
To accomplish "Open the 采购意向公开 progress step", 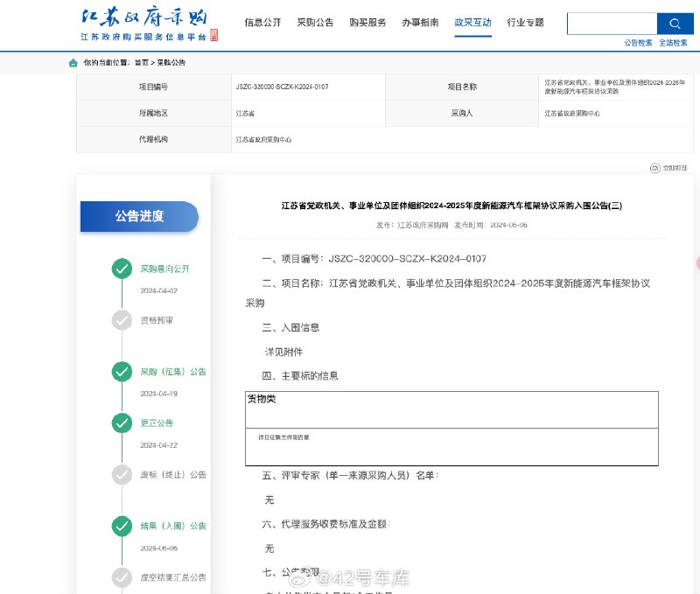I will click(x=164, y=269).
